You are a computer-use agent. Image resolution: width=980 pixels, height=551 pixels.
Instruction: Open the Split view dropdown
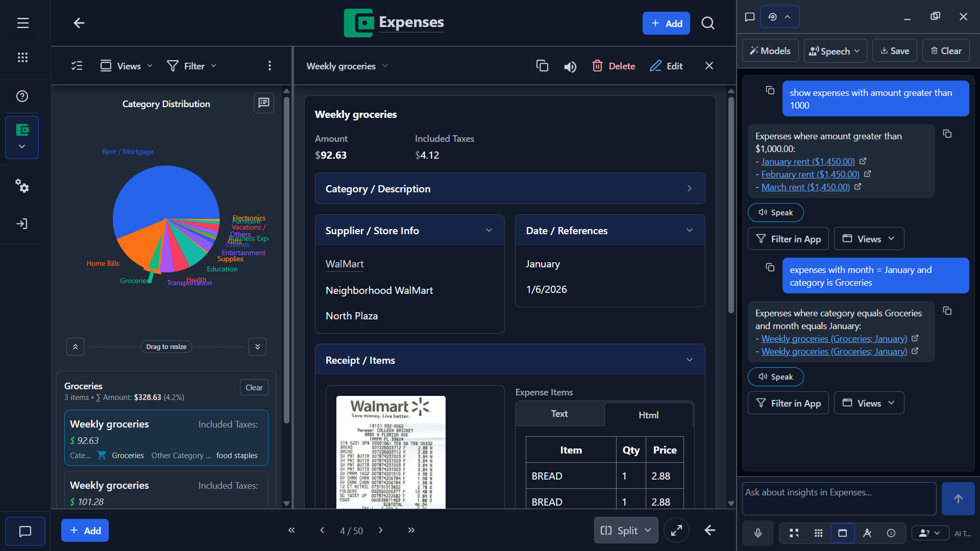point(626,531)
